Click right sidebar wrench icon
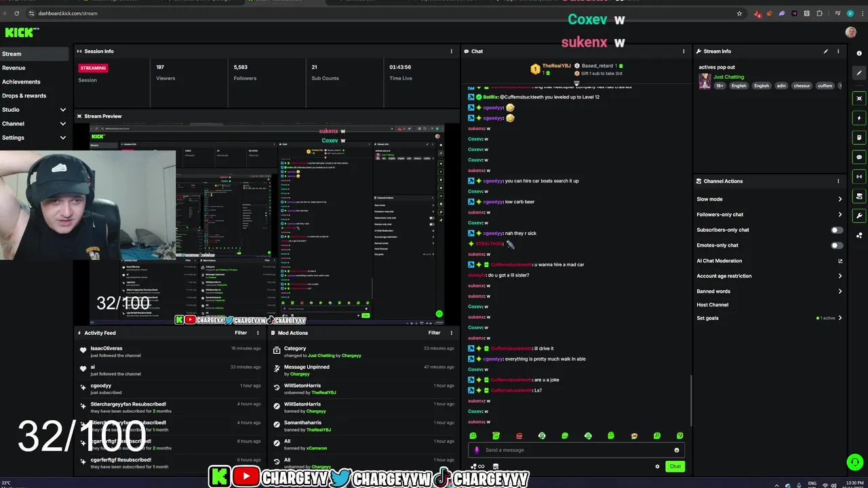Screen dimensions: 868x488 click(x=859, y=216)
